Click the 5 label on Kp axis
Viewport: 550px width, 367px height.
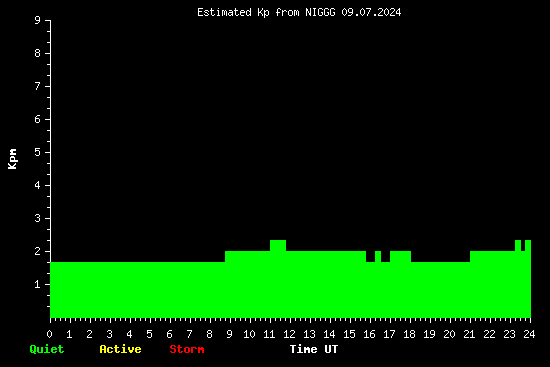pos(38,152)
